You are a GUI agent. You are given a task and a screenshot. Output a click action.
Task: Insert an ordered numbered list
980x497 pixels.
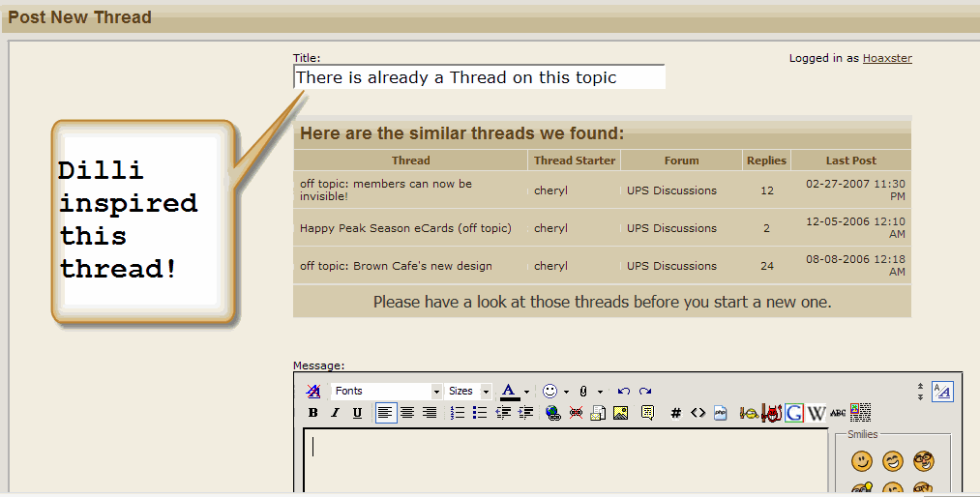pyautogui.click(x=458, y=413)
